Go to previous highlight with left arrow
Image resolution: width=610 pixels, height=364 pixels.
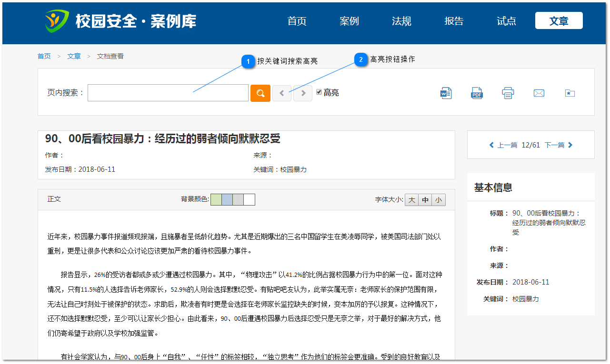click(x=281, y=93)
